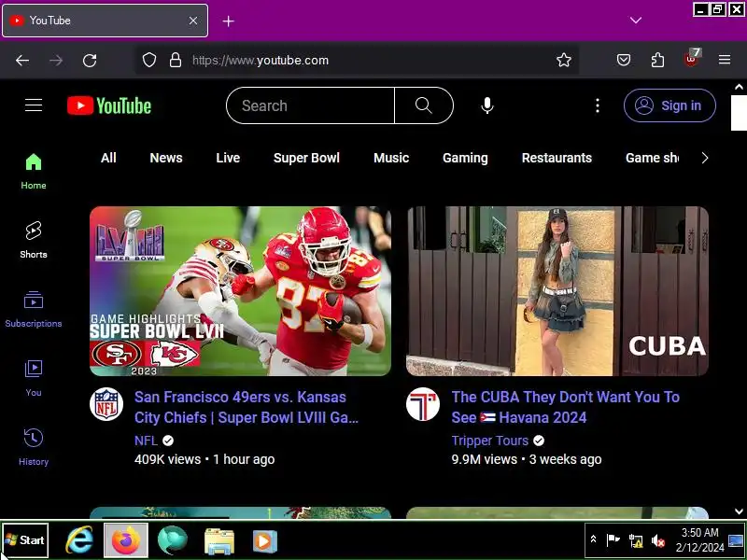Reload the current page
This screenshot has width=747, height=560.
point(90,60)
